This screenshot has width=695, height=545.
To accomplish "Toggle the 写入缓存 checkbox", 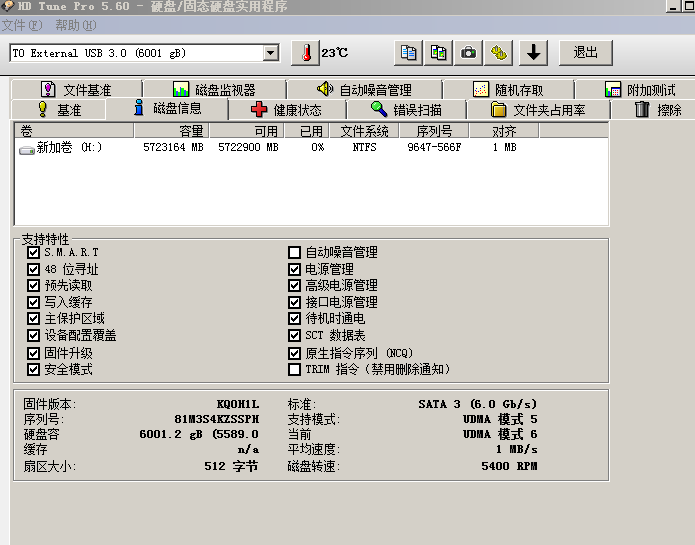I will tap(33, 303).
